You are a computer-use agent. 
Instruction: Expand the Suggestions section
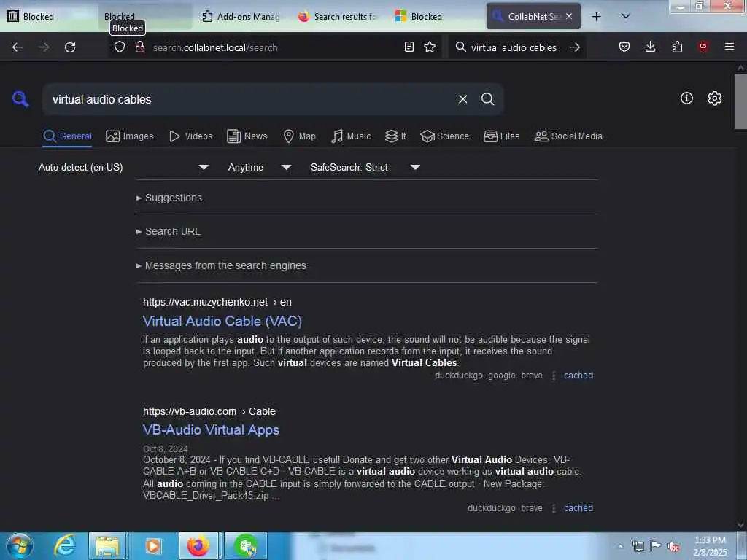coord(169,198)
